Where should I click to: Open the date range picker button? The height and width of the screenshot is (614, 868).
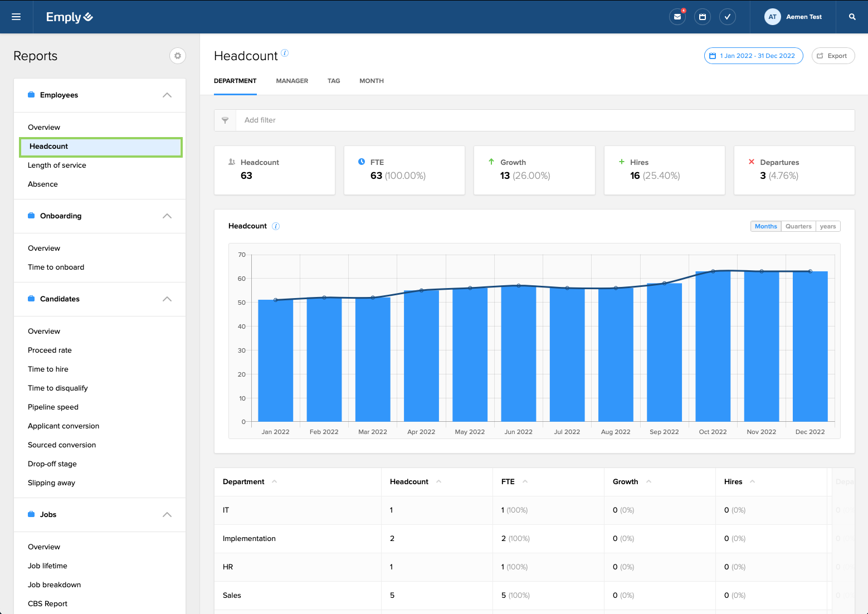[753, 56]
